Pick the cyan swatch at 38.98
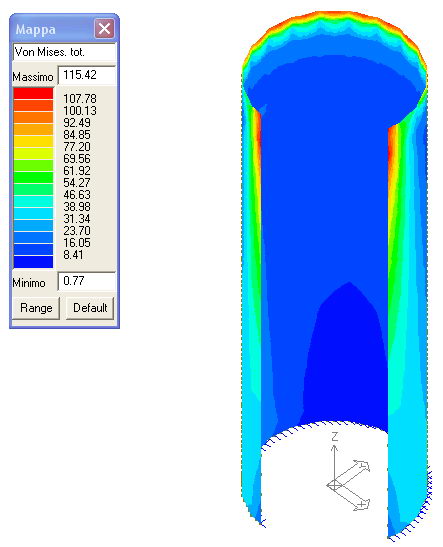The height and width of the screenshot is (547, 443). coord(33,201)
